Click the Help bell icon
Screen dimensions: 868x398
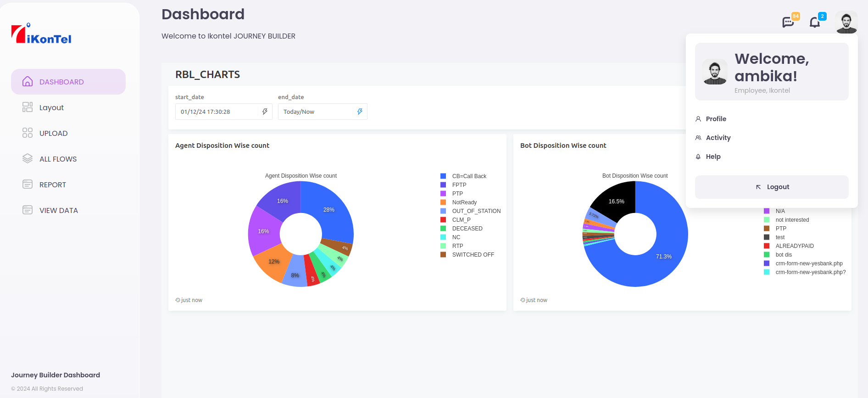click(698, 157)
